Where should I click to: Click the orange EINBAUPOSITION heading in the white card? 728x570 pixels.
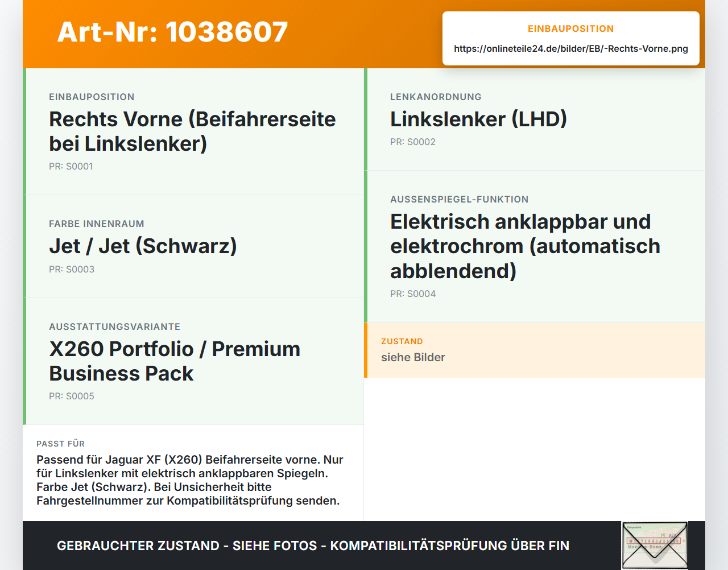coord(571,28)
